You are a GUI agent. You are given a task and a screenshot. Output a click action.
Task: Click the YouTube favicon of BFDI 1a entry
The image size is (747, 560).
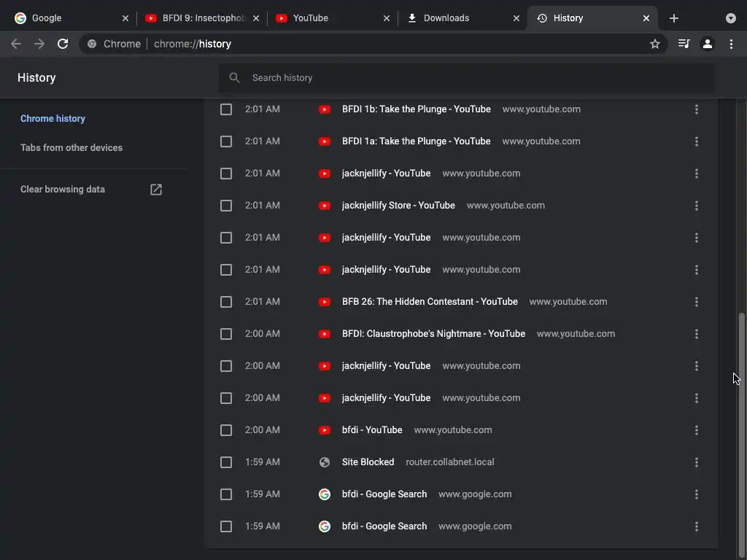325,141
